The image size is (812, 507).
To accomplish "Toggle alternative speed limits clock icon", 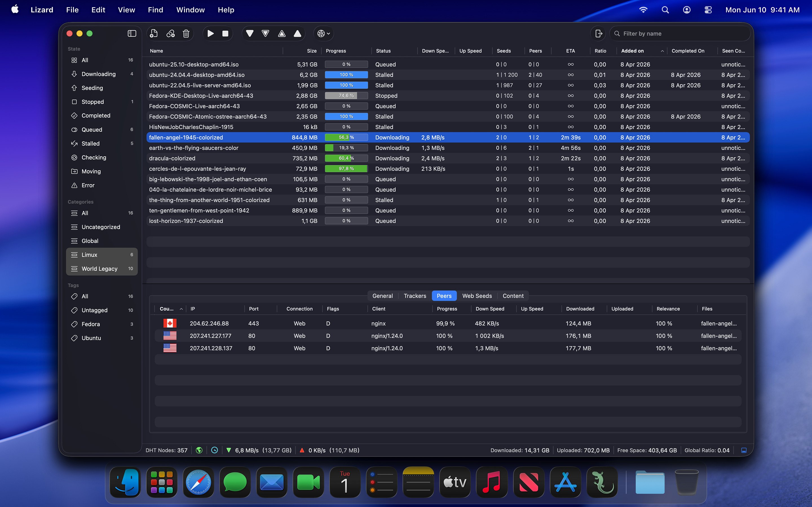I will coord(215,450).
